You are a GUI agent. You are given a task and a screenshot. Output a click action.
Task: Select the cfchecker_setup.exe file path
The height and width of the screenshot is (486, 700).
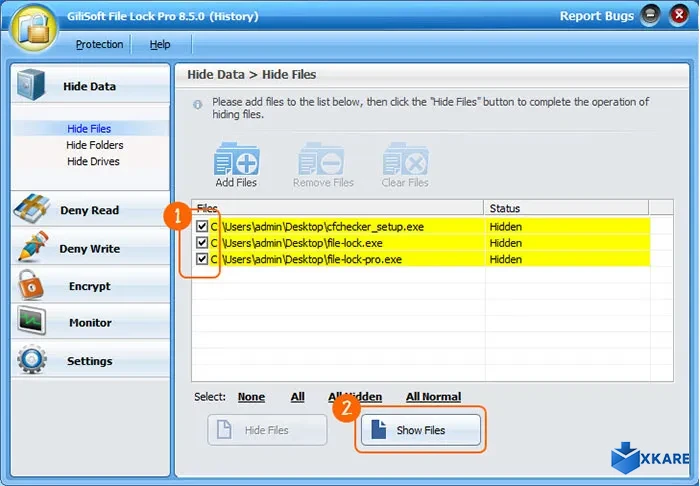pos(317,227)
